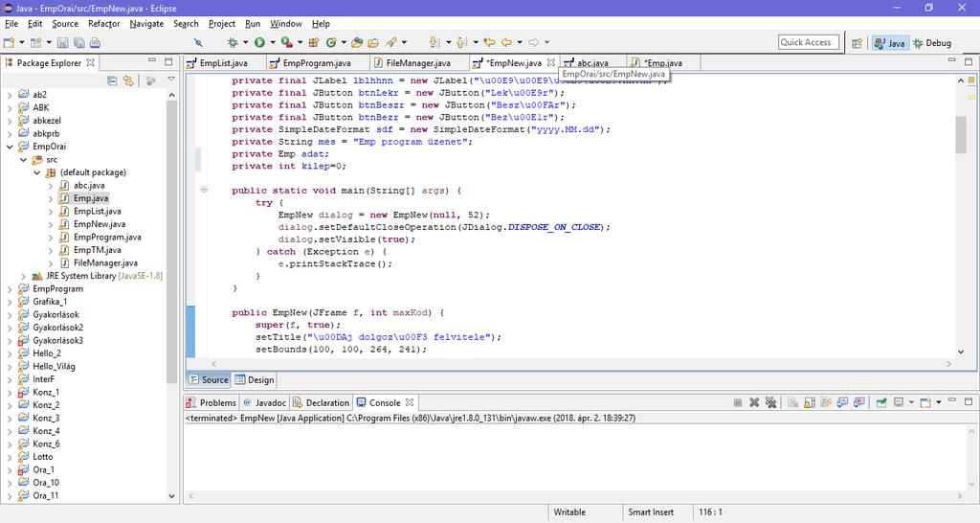Open the New file dropdown arrow
The height and width of the screenshot is (523, 980).
click(x=22, y=42)
